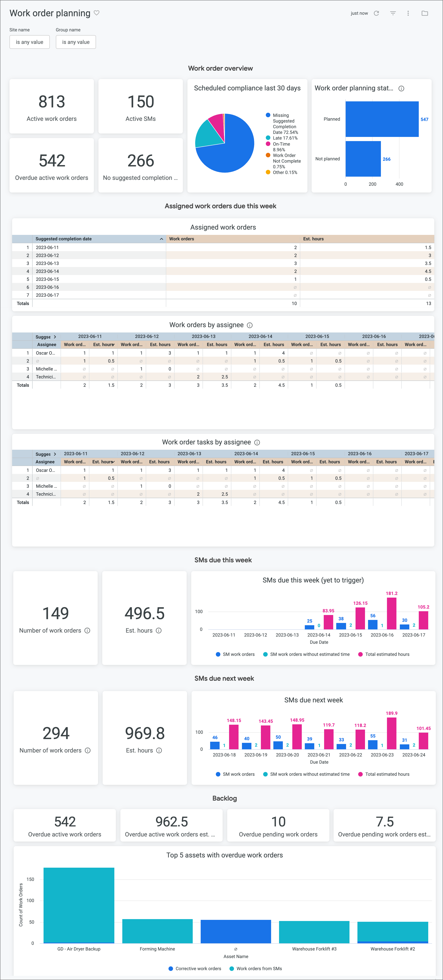Image resolution: width=443 pixels, height=980 pixels.
Task: Click the 7.5 Overdue pending work orders est tile
Action: coord(384,825)
